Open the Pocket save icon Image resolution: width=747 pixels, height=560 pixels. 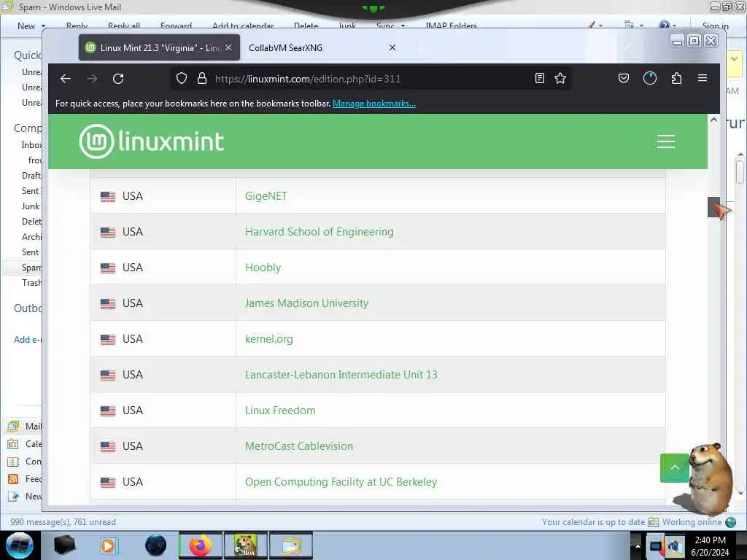click(x=624, y=79)
